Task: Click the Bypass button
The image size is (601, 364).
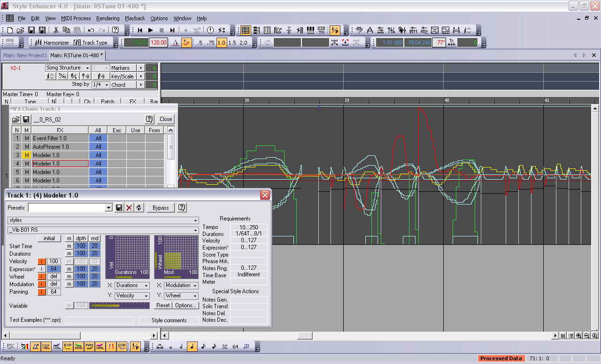Action: tap(161, 208)
